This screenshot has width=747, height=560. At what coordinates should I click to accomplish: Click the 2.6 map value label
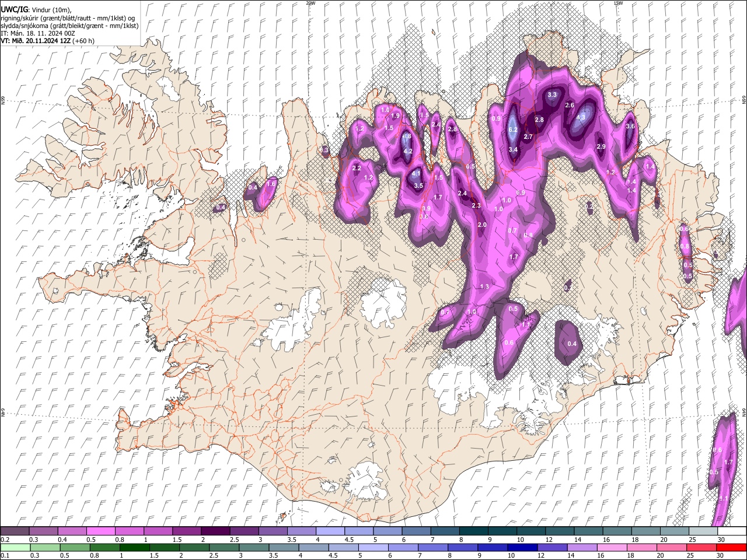570,105
